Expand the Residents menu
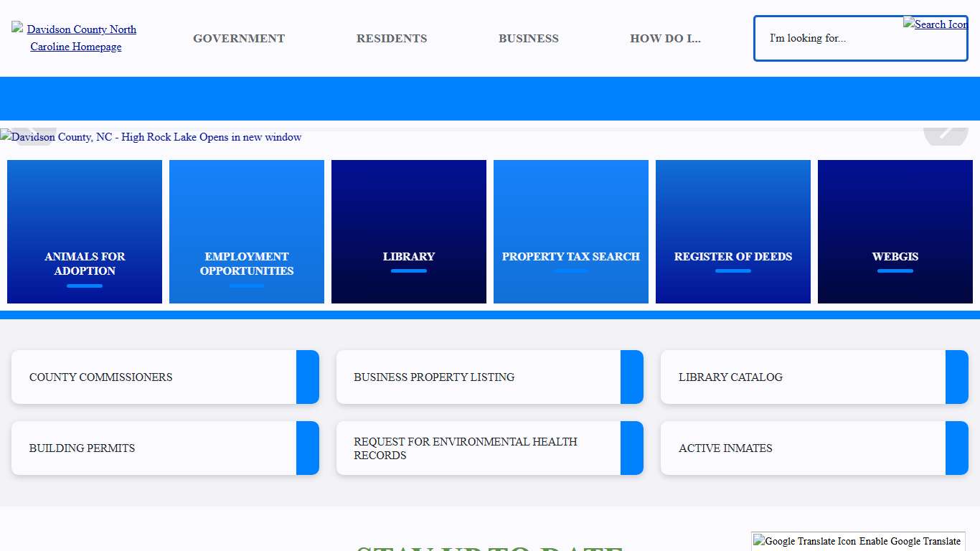 click(x=392, y=39)
